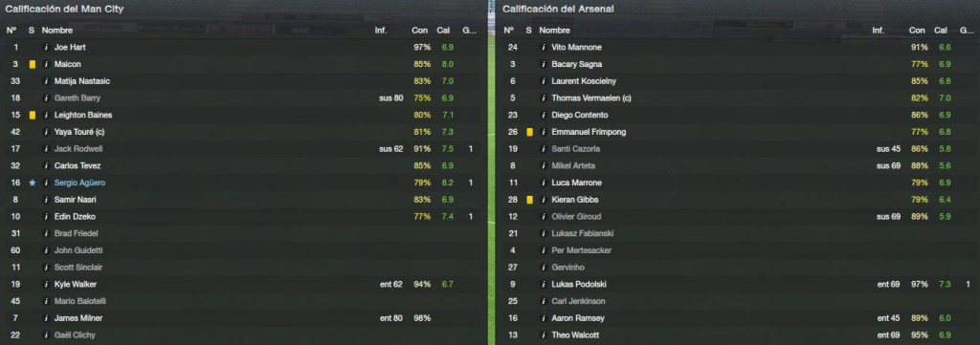Viewport: 980px width, 345px height.
Task: Open Sergio Agüero player link
Action: [x=79, y=183]
